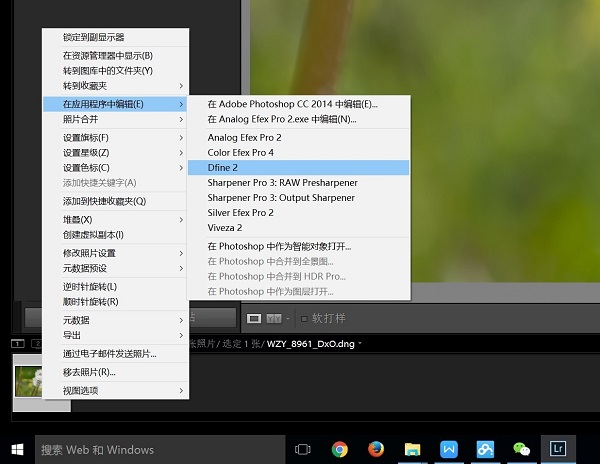Select Color Efex Pro 4

(298, 153)
